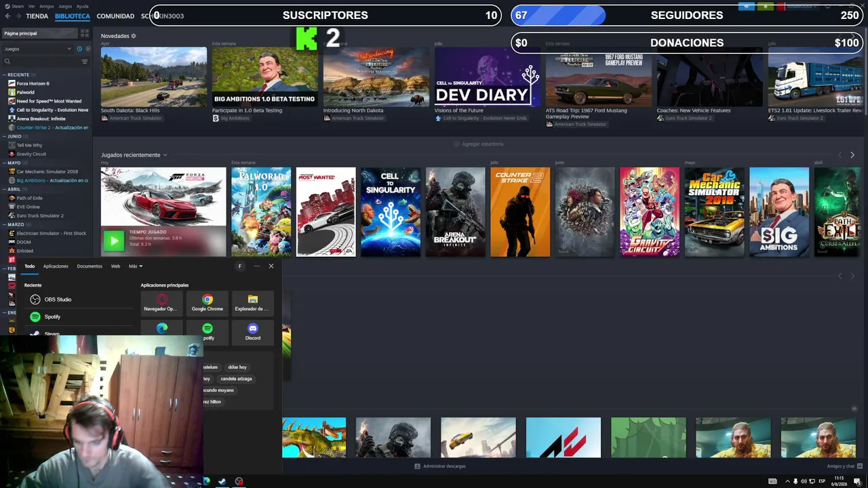Select Need for Speed Most Wanted entry
Viewport: 868px width, 488px height.
tap(49, 101)
